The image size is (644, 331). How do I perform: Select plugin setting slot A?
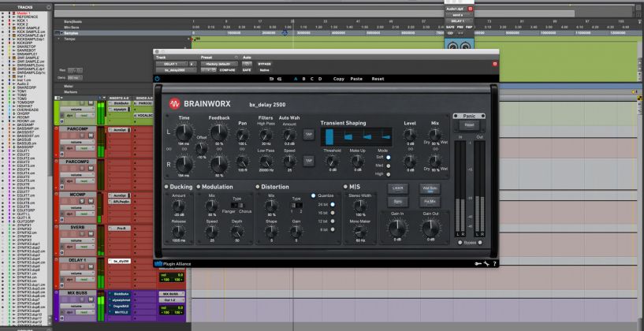click(x=296, y=79)
